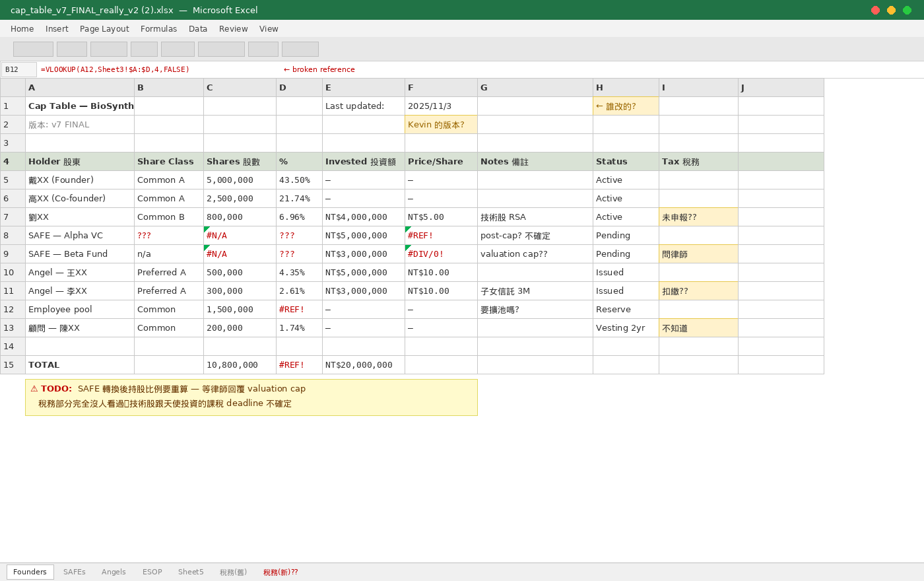Switch to the 稅務(新)?? sheet tab
This screenshot has width=924, height=581.
click(x=280, y=572)
